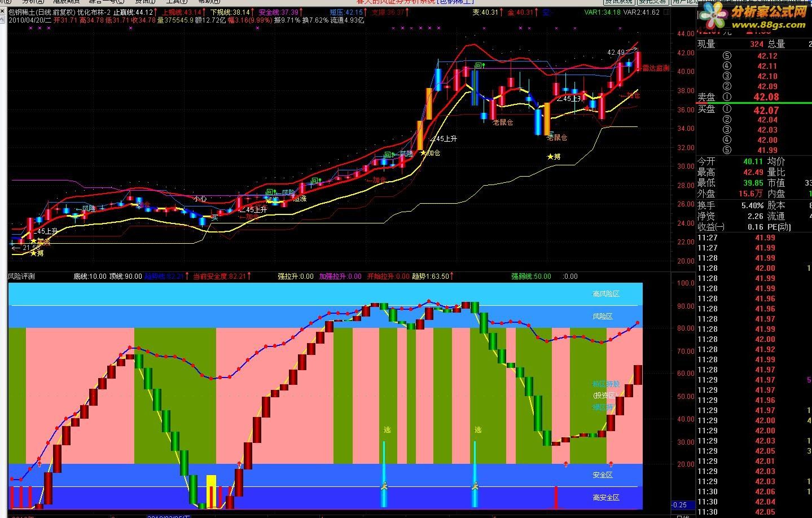The height and width of the screenshot is (518, 812).
Task: Click stock title 包钢稀土(日线,前复权)
Action: pyautogui.click(x=42, y=12)
